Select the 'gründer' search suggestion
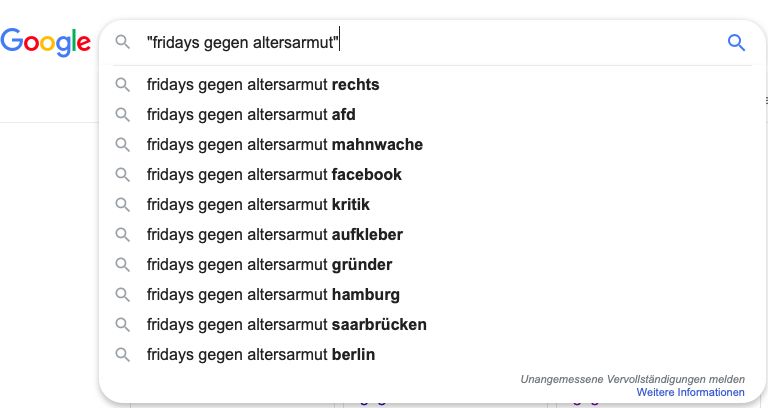Screen dimensions: 768x408 [x=269, y=265]
